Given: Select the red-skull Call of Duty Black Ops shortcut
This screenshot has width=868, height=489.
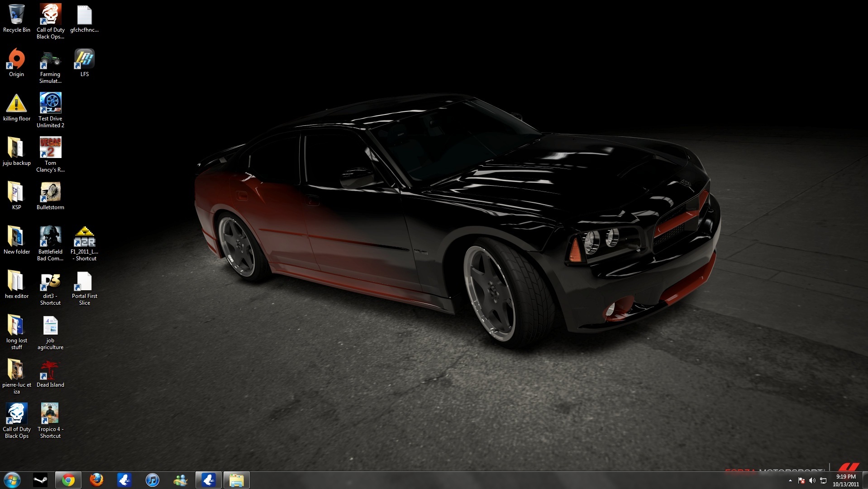Looking at the screenshot, I should click(x=50, y=21).
